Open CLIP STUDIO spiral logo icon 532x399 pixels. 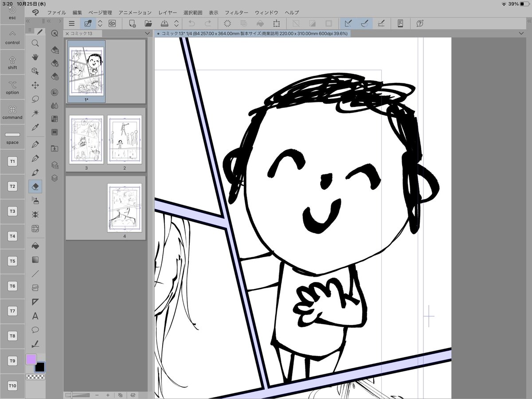pos(112,23)
